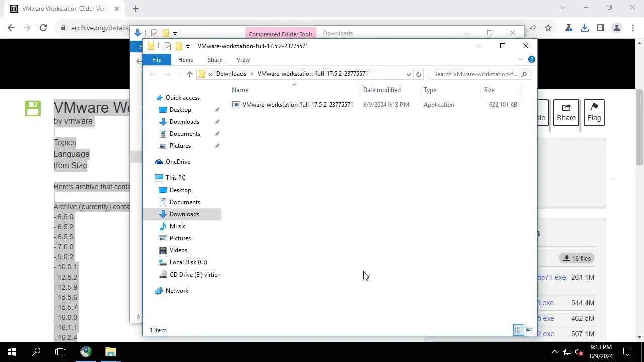Open the File ribbon tab
The image size is (644, 362).
pyautogui.click(x=157, y=60)
